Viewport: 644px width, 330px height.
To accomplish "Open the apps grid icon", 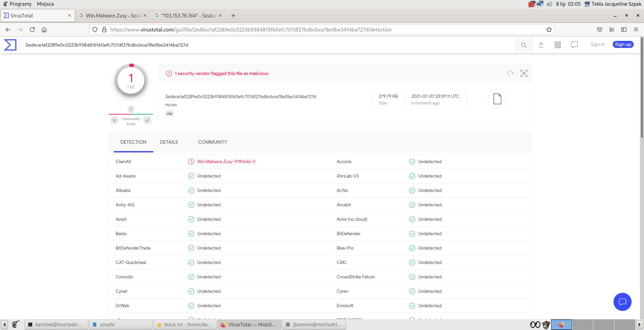I will 557,45.
